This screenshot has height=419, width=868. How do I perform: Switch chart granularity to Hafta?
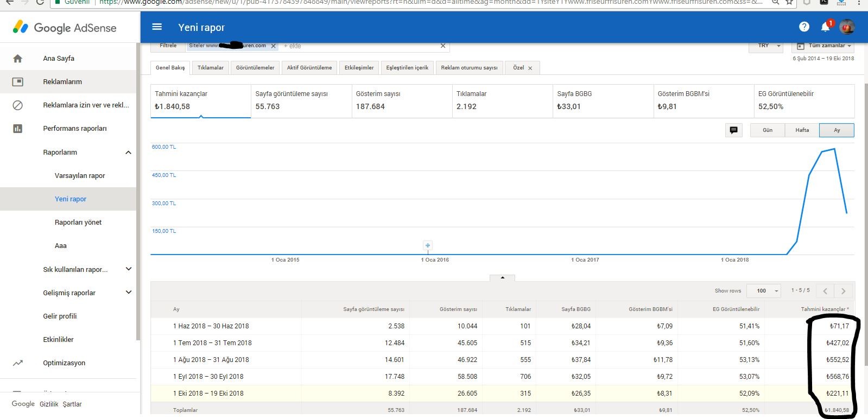click(802, 130)
